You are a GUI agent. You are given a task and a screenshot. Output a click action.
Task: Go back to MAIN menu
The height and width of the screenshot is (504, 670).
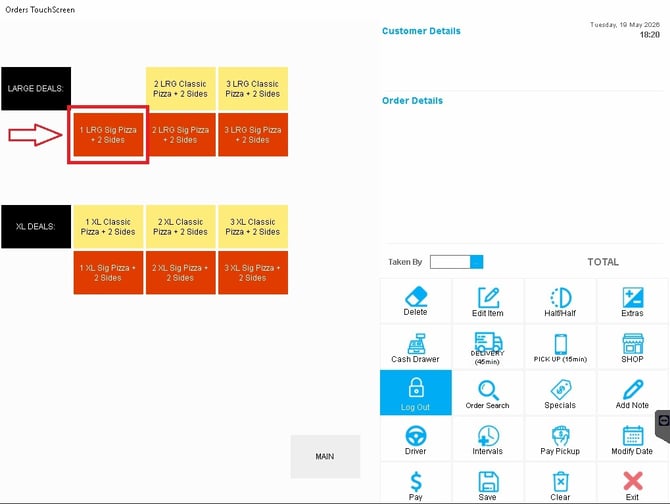(325, 457)
